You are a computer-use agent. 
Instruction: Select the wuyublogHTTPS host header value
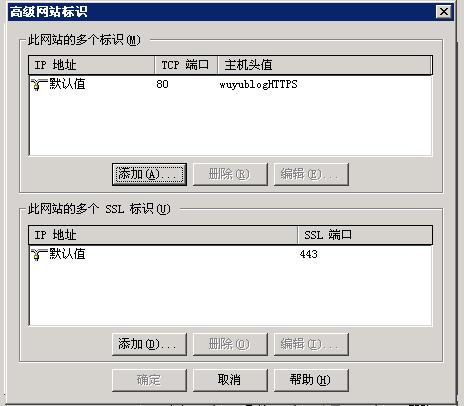click(258, 84)
